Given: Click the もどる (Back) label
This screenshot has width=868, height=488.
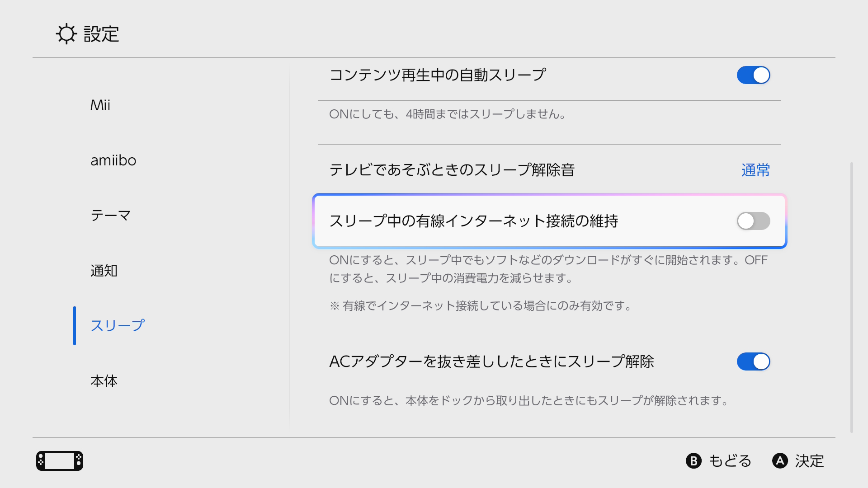Looking at the screenshot, I should [730, 461].
